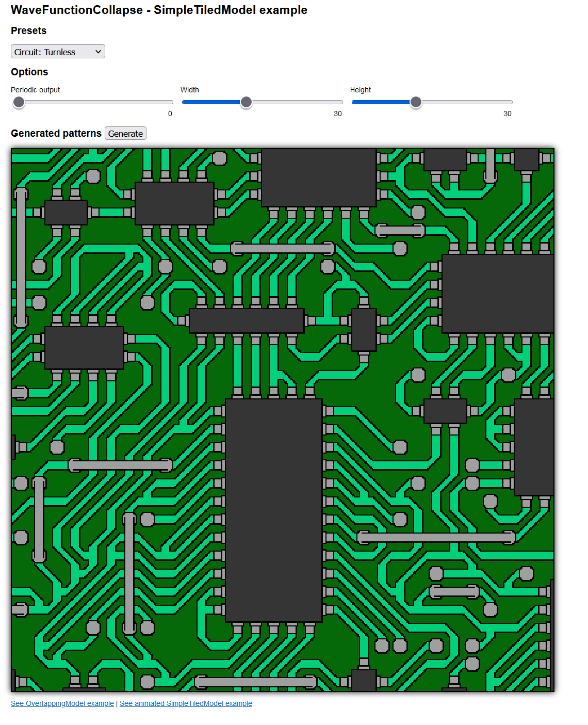Click the generated circuit pattern image
Screen dimensions: 588x725
[x=284, y=418]
